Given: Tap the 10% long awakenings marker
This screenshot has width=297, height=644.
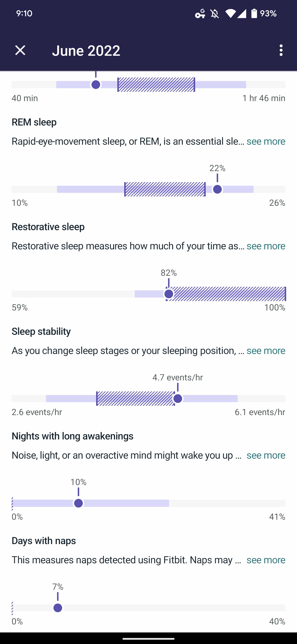Looking at the screenshot, I should (x=78, y=503).
